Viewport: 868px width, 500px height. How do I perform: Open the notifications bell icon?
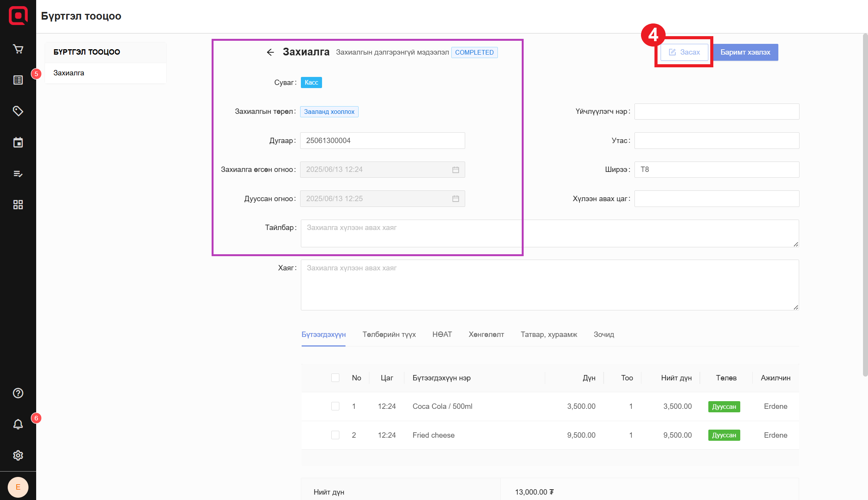point(18,424)
